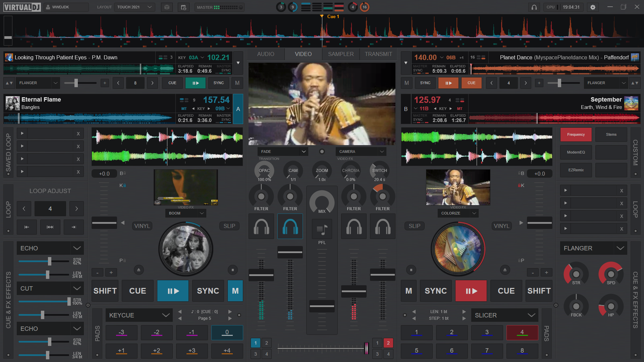Open the KEYCUE pads mode dropdown

pos(139,315)
